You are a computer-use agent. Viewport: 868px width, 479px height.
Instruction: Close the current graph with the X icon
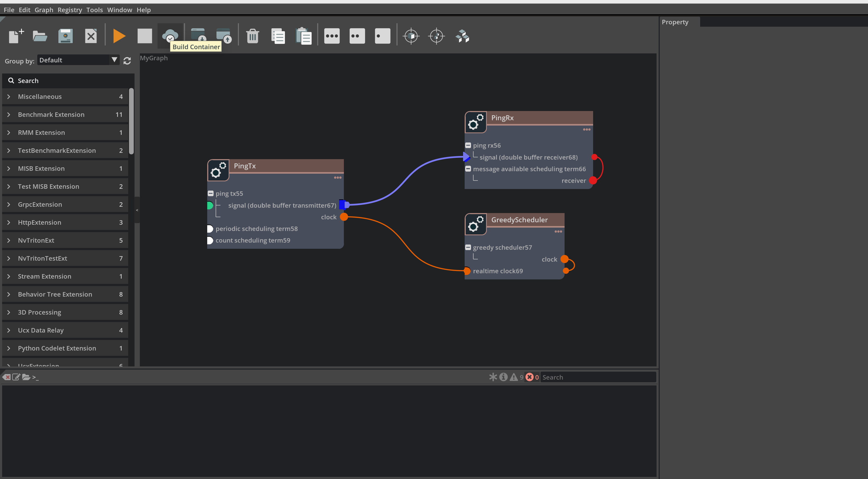91,36
